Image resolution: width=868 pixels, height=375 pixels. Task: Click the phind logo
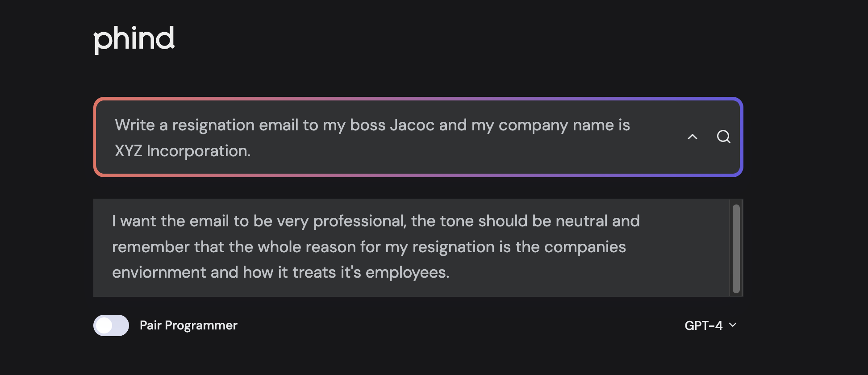134,39
